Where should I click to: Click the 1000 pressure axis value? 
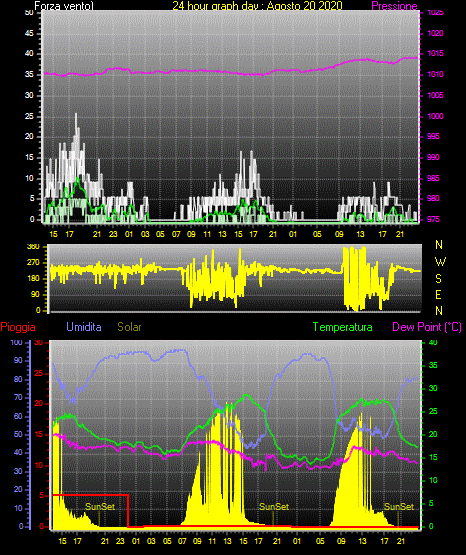click(435, 116)
